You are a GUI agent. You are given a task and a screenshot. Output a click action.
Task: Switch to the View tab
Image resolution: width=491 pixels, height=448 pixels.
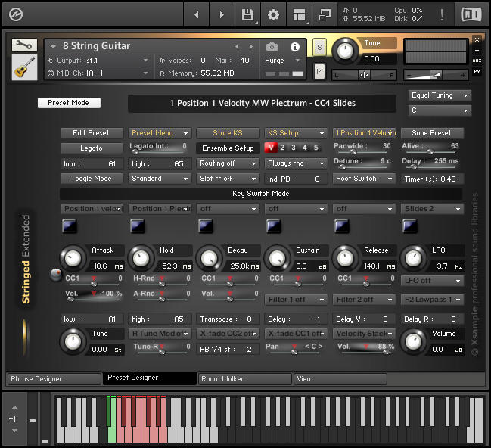coord(340,379)
